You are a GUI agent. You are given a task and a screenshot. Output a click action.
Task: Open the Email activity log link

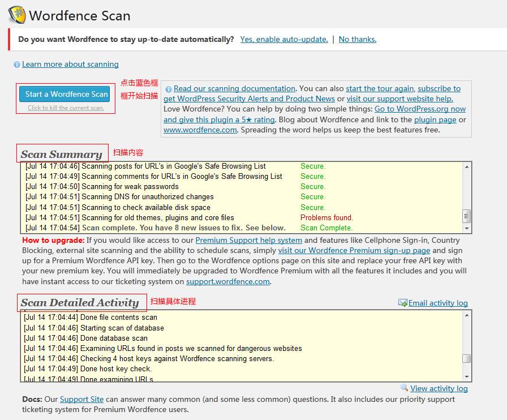[x=438, y=303]
